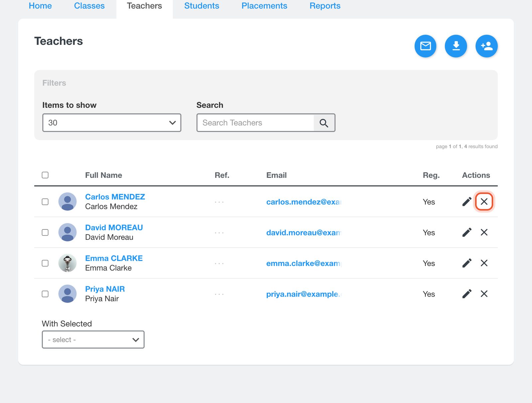Screen dimensions: 532x403
Task: Tick the checkbox for Emma Clarke
Action: [x=45, y=263]
